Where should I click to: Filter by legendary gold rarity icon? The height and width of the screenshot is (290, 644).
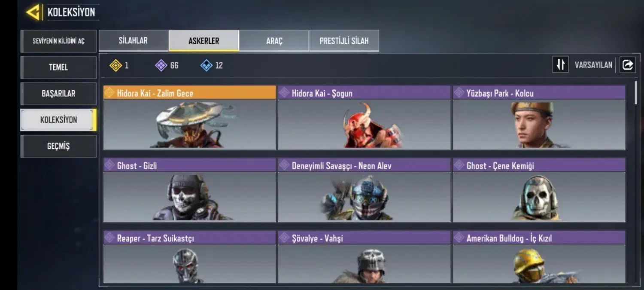pos(115,65)
